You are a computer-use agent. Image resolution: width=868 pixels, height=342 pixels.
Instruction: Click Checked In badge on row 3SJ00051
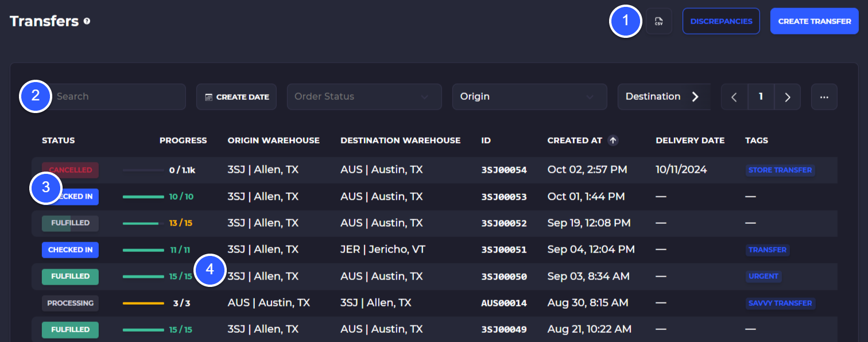pyautogui.click(x=70, y=250)
